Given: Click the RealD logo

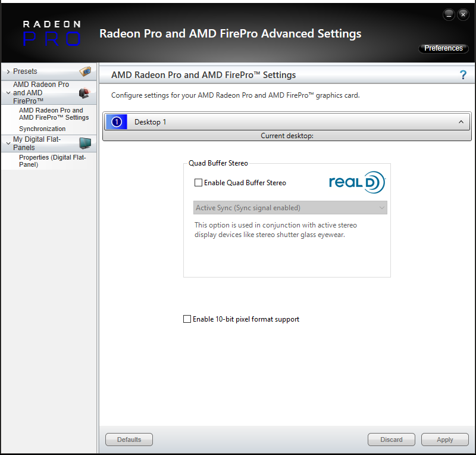Looking at the screenshot, I should tap(358, 182).
